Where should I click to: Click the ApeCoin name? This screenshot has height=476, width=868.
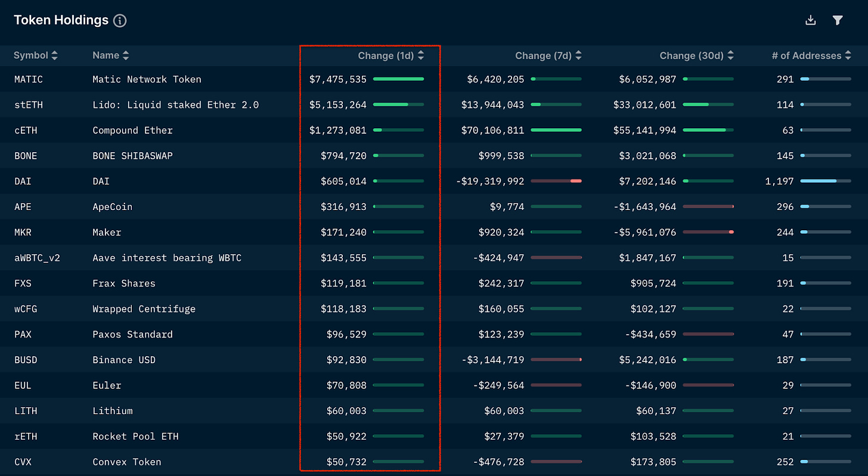[113, 207]
